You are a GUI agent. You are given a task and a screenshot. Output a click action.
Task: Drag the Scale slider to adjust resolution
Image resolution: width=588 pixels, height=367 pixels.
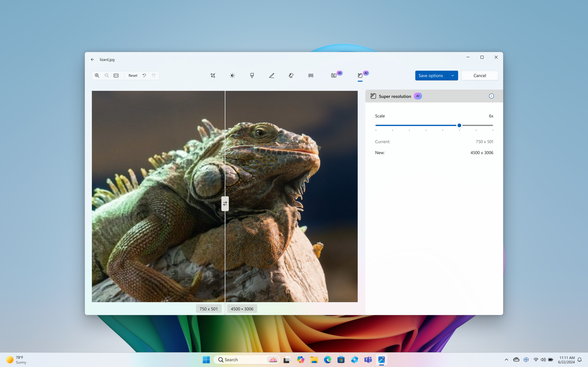pyautogui.click(x=459, y=125)
